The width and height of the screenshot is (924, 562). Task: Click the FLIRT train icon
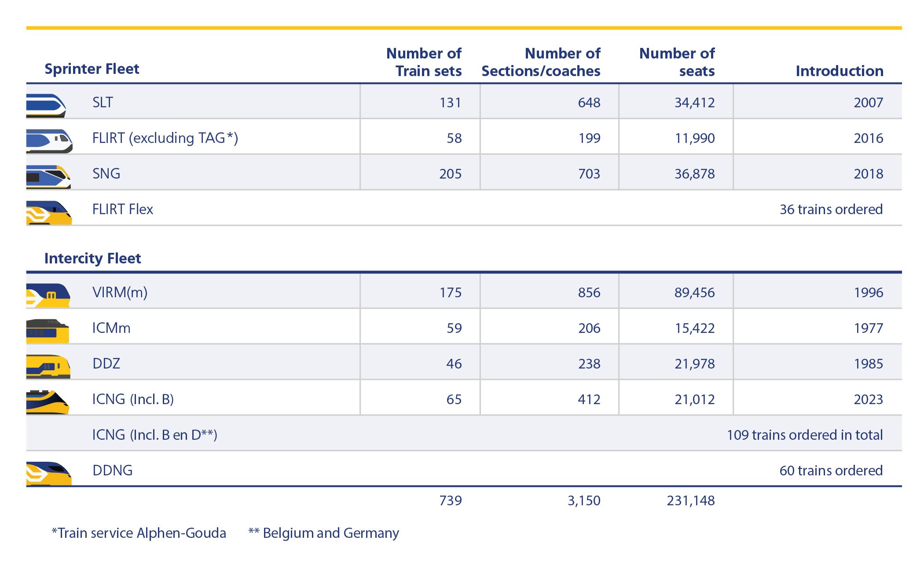point(49,141)
